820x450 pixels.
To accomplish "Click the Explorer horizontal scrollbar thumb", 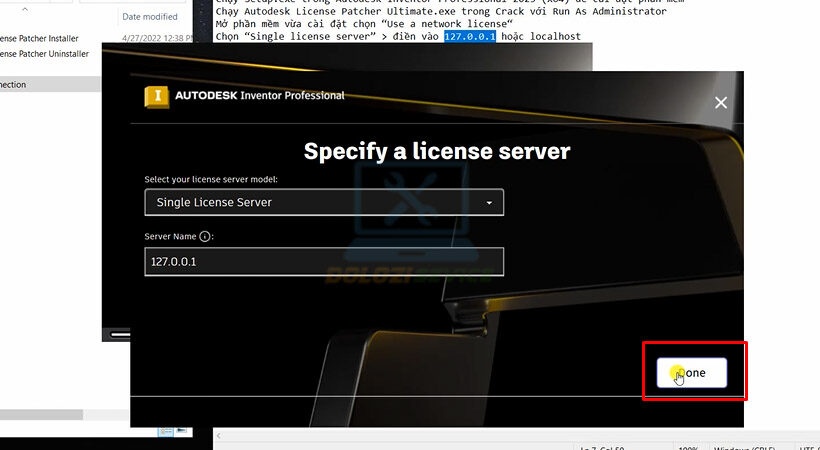I will point(41,414).
